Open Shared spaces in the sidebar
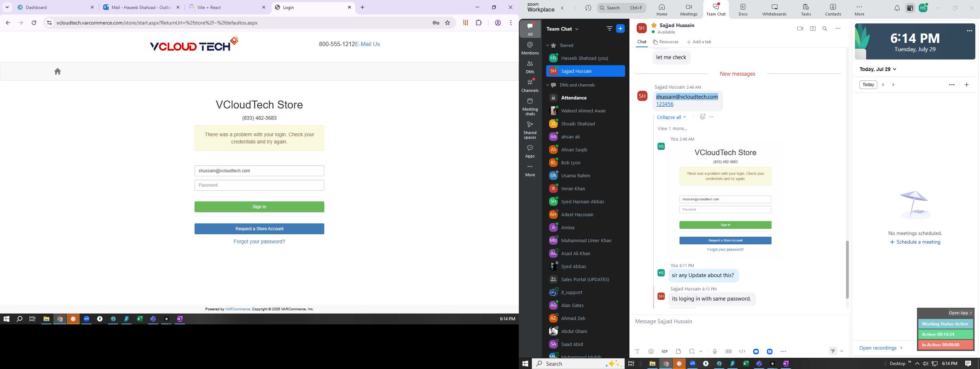Image resolution: width=980 pixels, height=369 pixels. pos(530,130)
